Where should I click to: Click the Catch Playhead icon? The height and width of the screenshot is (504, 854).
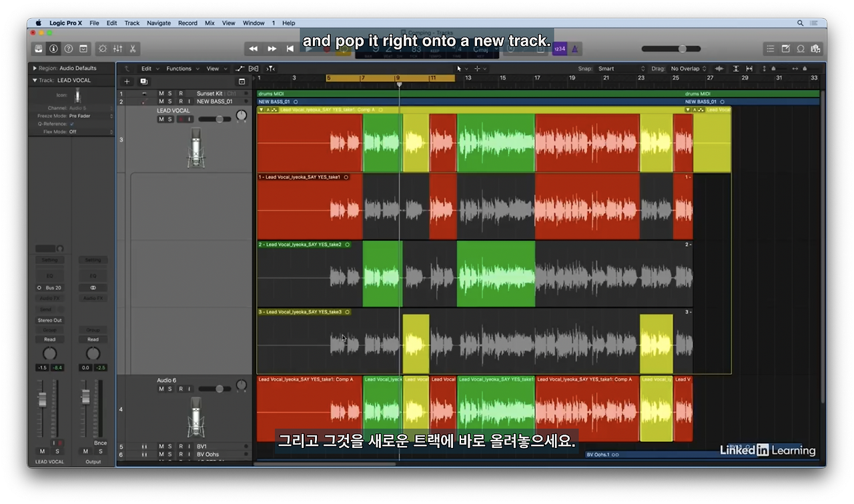tap(270, 69)
